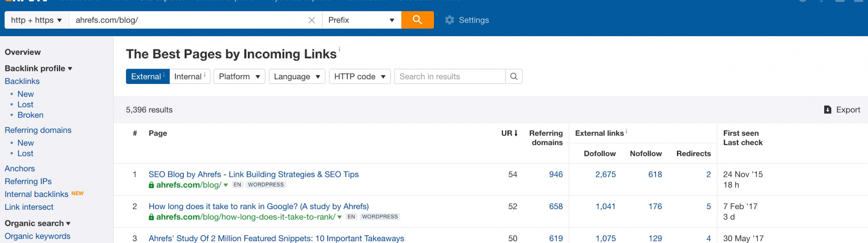Switch to the External links filter

pos(148,77)
